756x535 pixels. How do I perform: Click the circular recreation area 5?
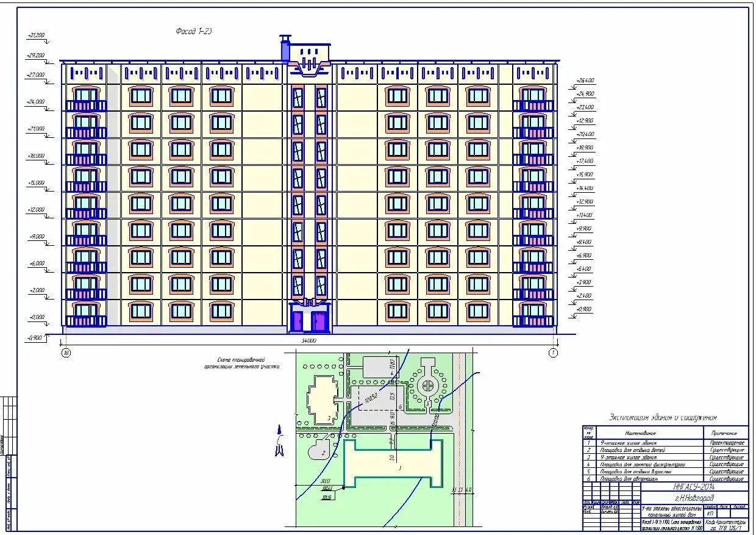(429, 386)
